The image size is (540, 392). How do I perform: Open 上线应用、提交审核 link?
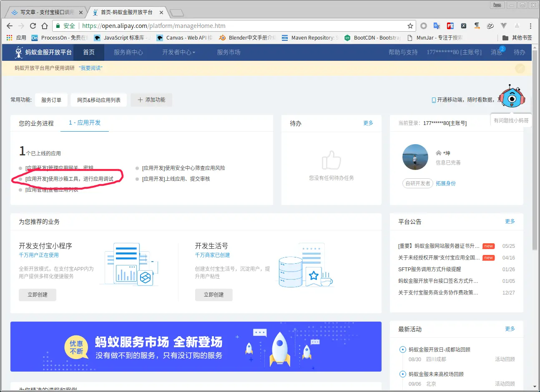point(176,179)
